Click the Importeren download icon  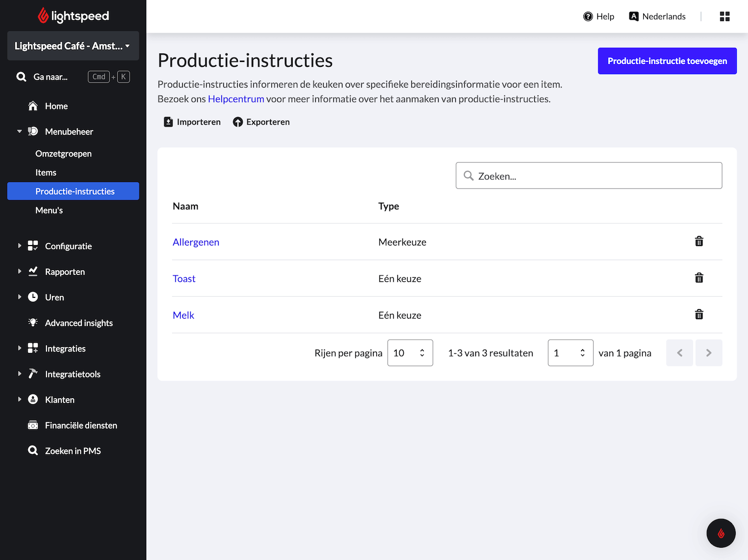[x=168, y=122]
